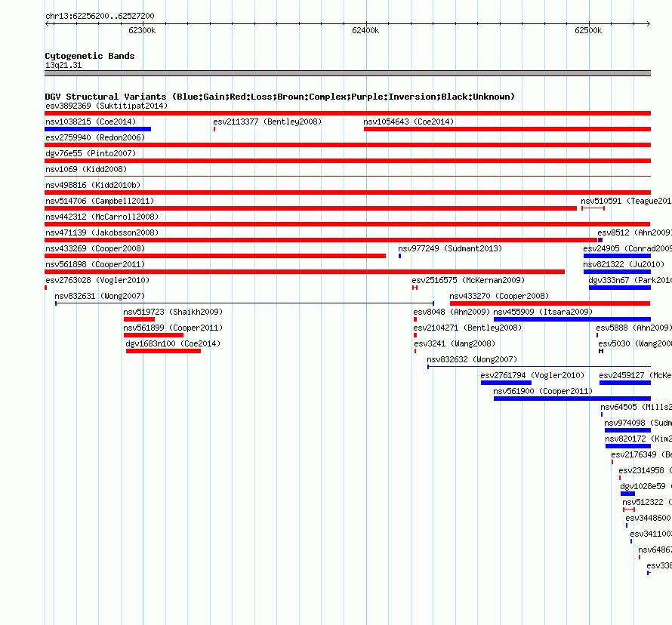Open the nsv512322 variant label

[647, 502]
